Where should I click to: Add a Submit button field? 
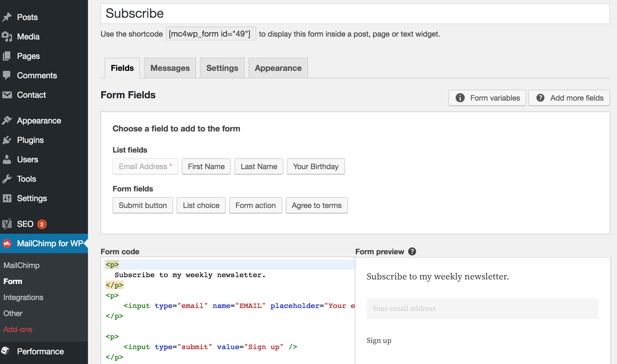click(x=143, y=205)
